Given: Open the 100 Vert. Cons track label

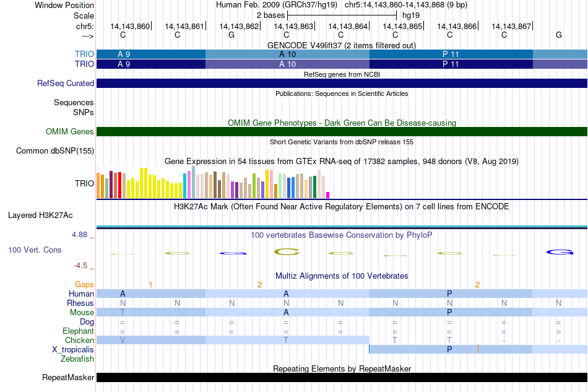Looking at the screenshot, I should tap(35, 250).
